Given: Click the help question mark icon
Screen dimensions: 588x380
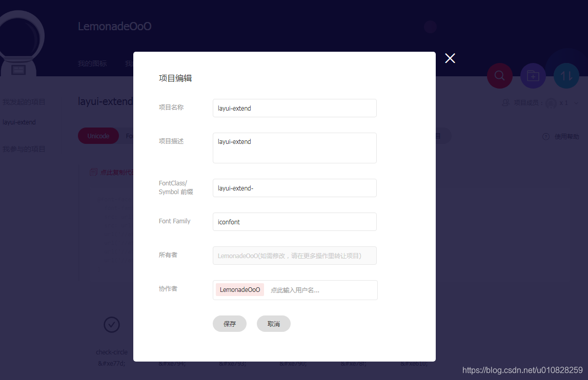Looking at the screenshot, I should [546, 136].
